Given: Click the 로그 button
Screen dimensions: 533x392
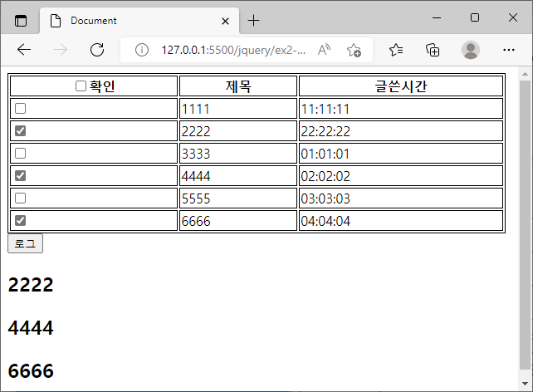Looking at the screenshot, I should click(x=25, y=243).
